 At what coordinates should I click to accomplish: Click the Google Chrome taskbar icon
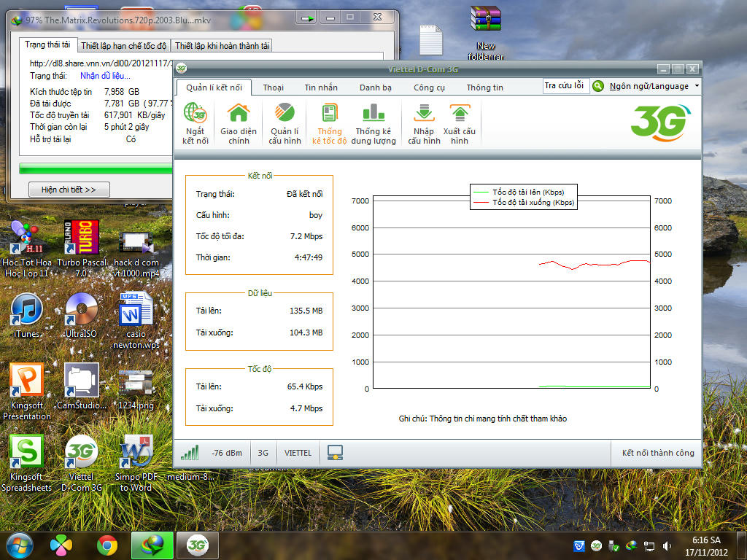pos(107,545)
